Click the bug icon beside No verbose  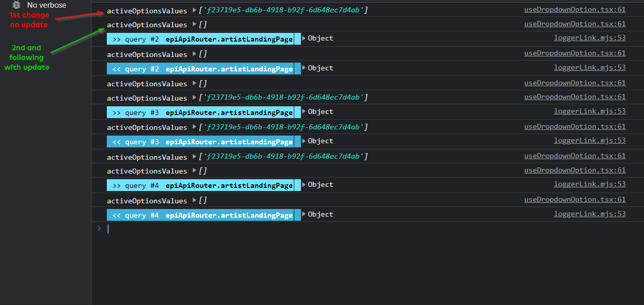(x=16, y=5)
